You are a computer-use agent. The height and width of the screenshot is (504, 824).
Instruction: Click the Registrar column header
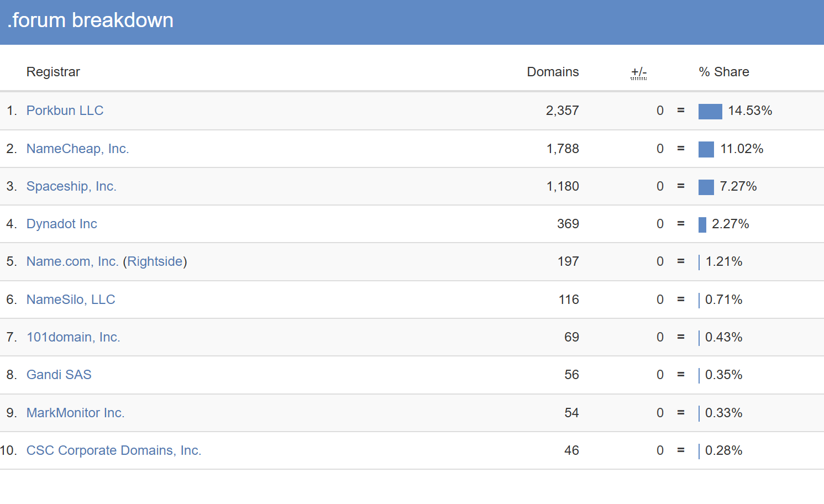point(53,72)
